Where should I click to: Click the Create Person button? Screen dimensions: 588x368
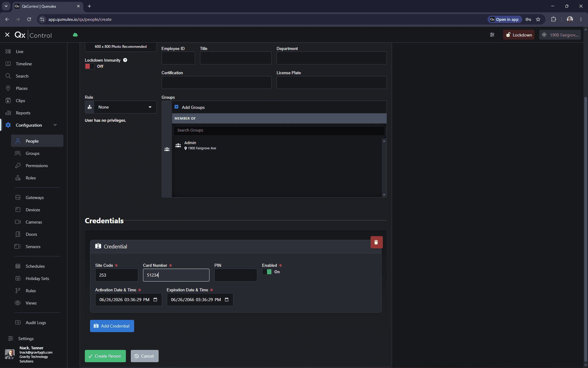[105, 356]
